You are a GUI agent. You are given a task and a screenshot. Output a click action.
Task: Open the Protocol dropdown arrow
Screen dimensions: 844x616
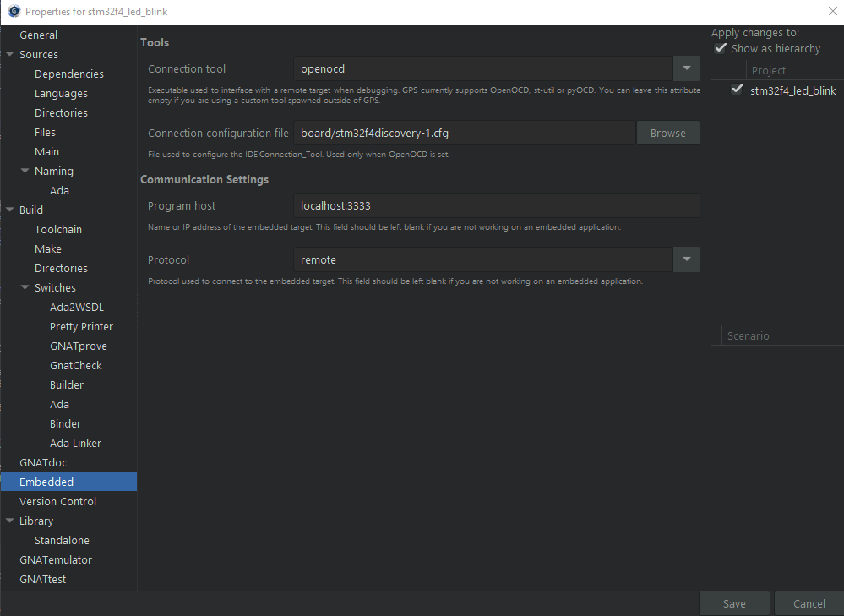(686, 259)
